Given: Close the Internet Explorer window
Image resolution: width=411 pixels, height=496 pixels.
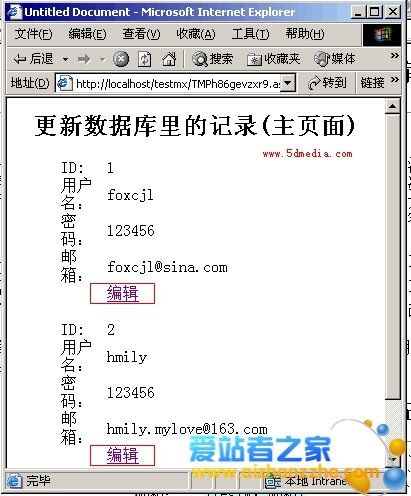Looking at the screenshot, I should coord(393,12).
